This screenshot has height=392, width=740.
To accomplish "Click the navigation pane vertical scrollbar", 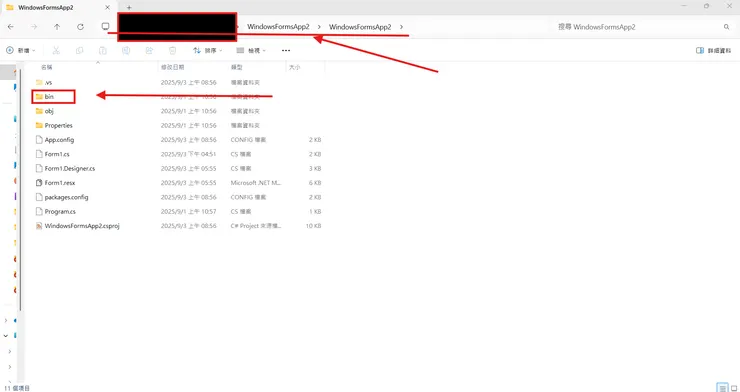I will pos(20,189).
